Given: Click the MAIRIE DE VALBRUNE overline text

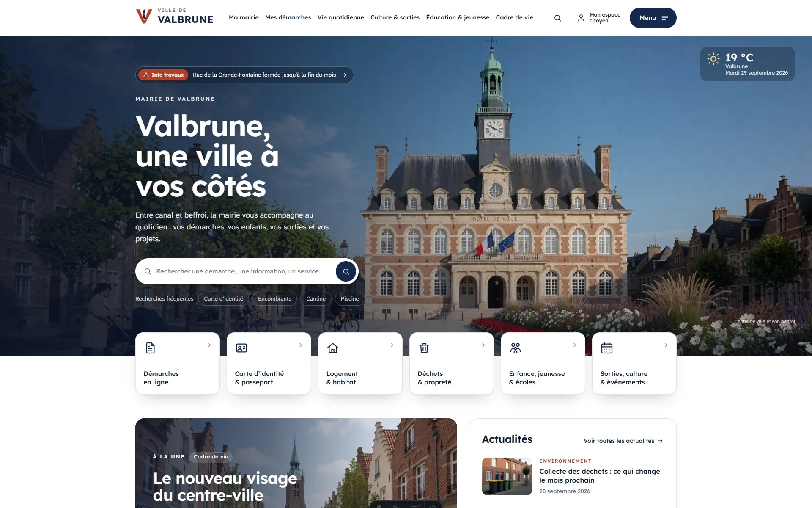Looking at the screenshot, I should pyautogui.click(x=175, y=99).
